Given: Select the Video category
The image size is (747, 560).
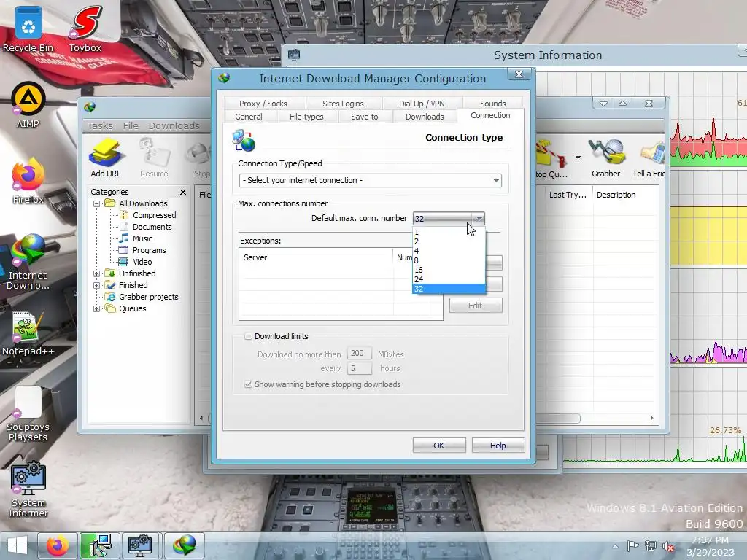Looking at the screenshot, I should point(142,262).
